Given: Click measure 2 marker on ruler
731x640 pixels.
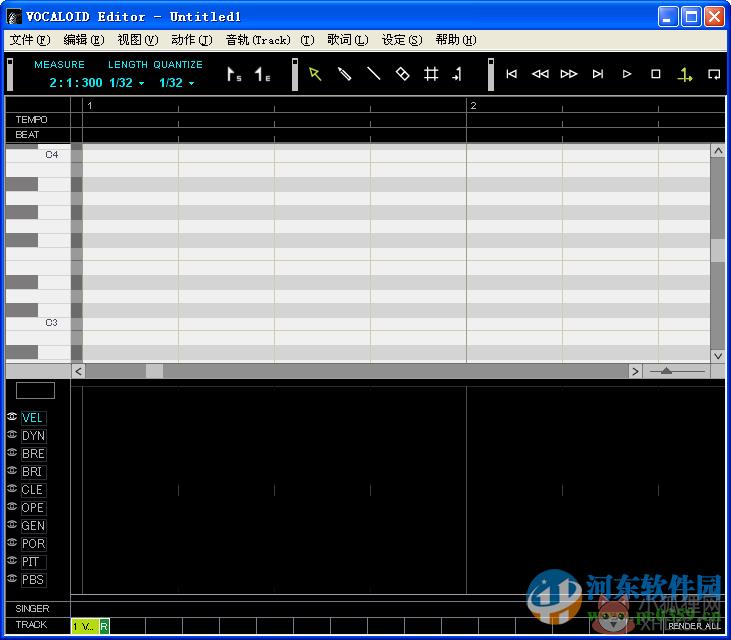Looking at the screenshot, I should pos(473,106).
